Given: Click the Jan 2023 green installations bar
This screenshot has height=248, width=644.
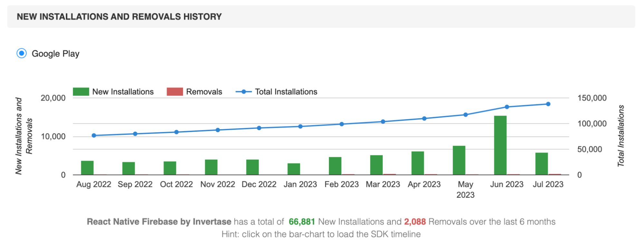Looking at the screenshot, I should click(294, 169).
